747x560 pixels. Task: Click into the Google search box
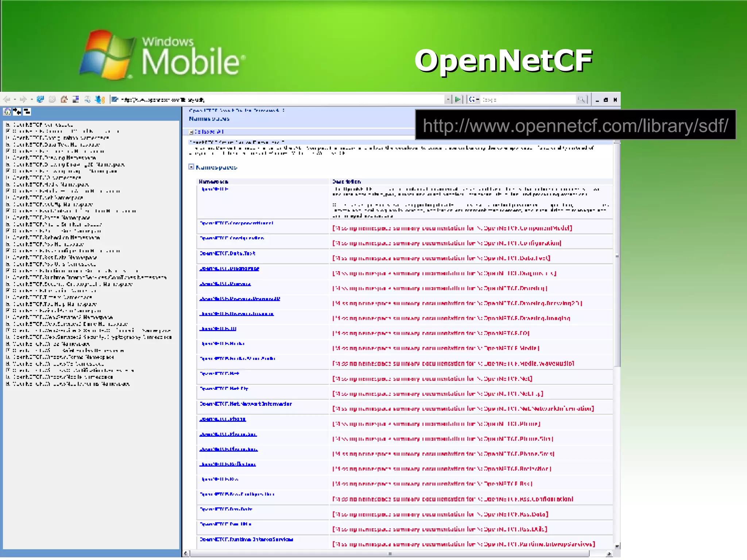[528, 99]
